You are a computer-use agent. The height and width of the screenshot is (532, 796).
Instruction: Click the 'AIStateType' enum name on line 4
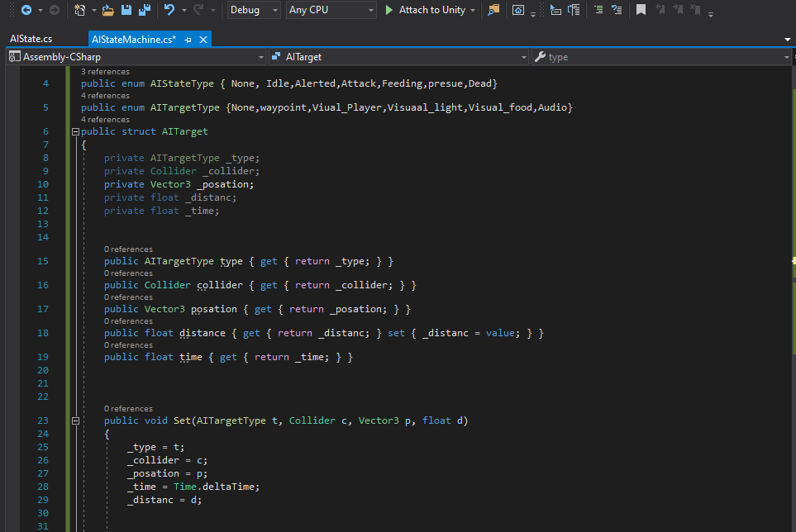pos(182,83)
